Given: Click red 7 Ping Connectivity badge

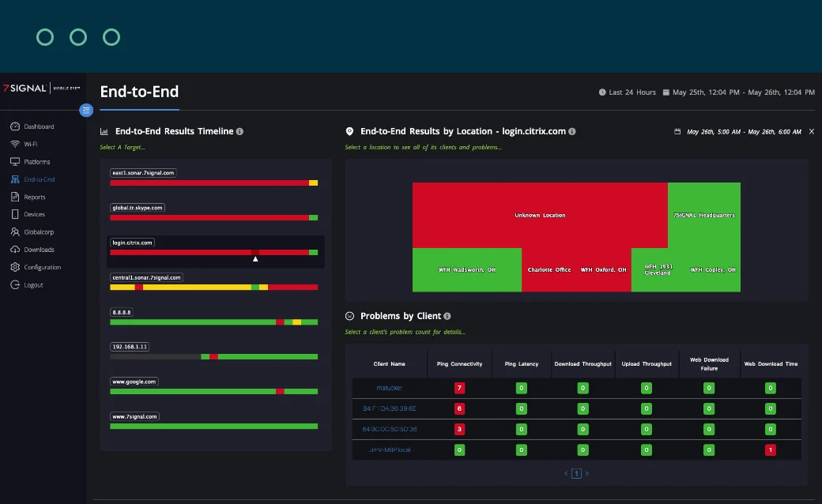Looking at the screenshot, I should click(x=459, y=388).
